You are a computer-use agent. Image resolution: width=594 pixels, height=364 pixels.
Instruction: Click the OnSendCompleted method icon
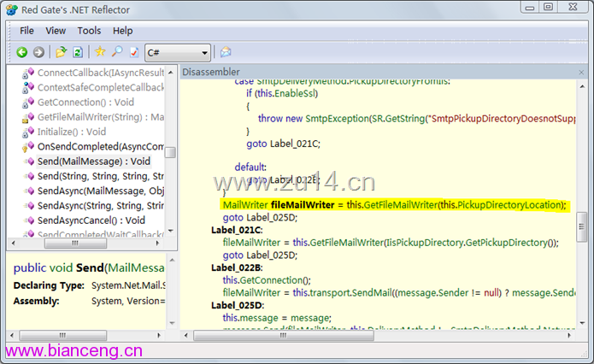tap(28, 147)
